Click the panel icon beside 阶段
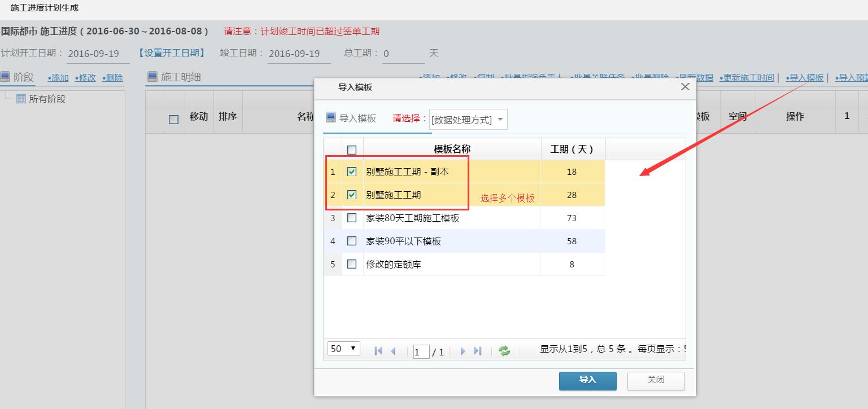This screenshot has width=868, height=409. [x=5, y=76]
